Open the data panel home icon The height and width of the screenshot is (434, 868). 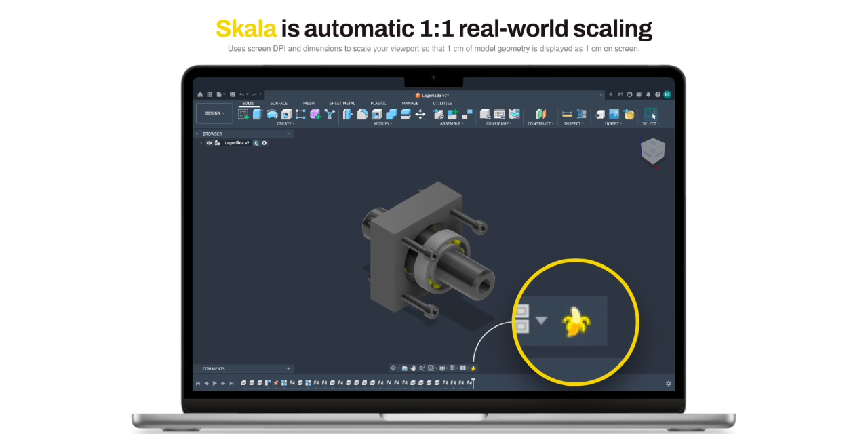point(200,94)
